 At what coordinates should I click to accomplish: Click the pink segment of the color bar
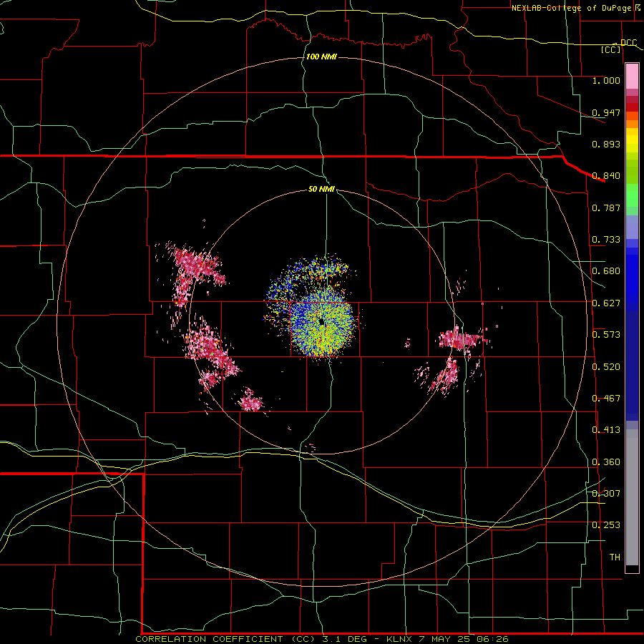pyautogui.click(x=632, y=77)
